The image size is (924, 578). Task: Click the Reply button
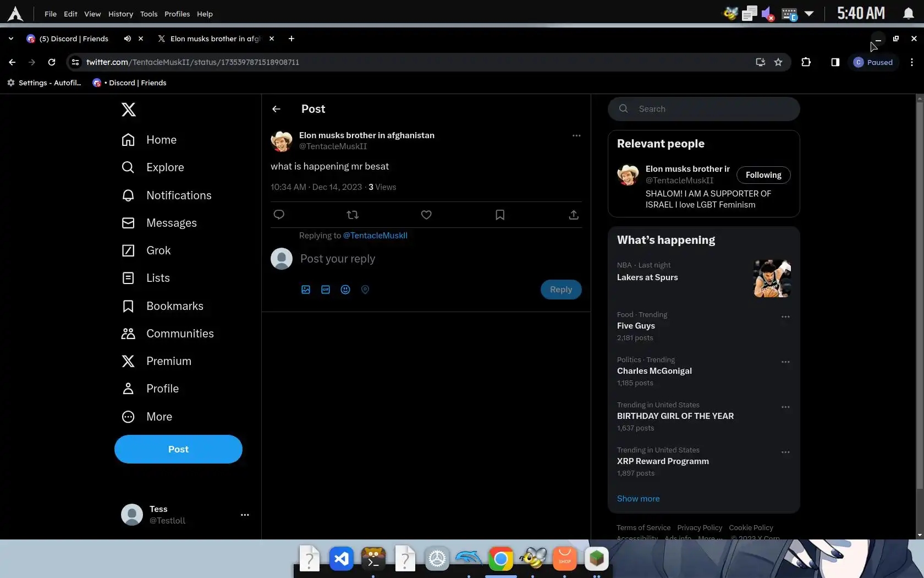pos(561,290)
